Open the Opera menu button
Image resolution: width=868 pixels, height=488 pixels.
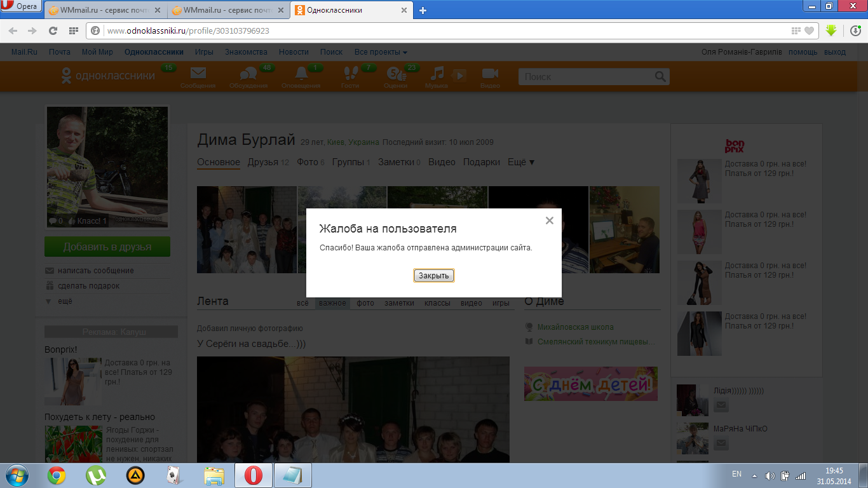tap(21, 6)
